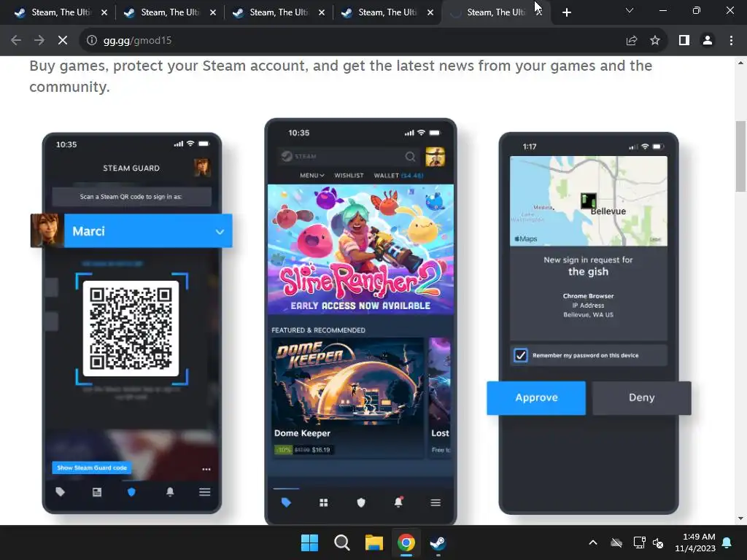Open the notification bell in tray

click(x=727, y=542)
